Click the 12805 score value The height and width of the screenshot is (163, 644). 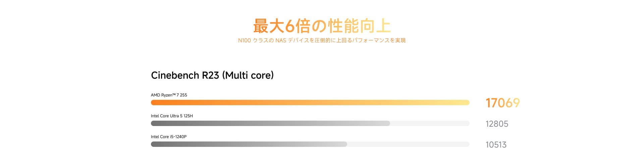[497, 124]
